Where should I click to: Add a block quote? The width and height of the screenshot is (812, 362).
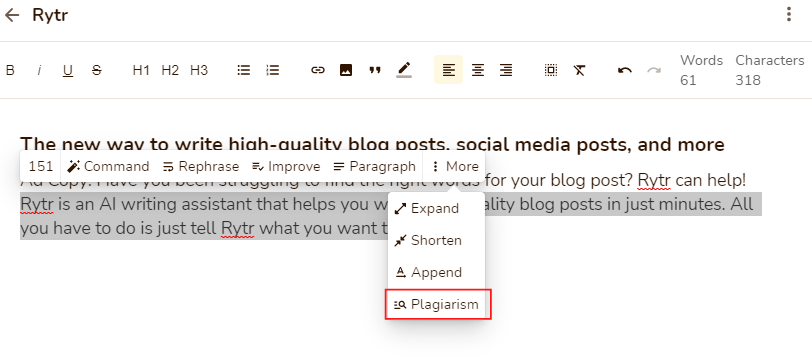(375, 70)
